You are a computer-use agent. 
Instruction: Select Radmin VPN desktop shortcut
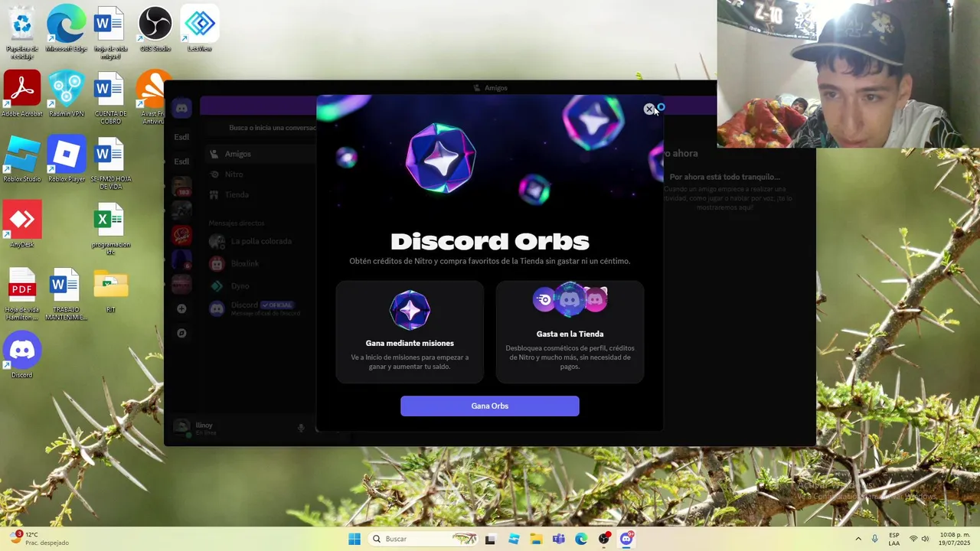[66, 95]
